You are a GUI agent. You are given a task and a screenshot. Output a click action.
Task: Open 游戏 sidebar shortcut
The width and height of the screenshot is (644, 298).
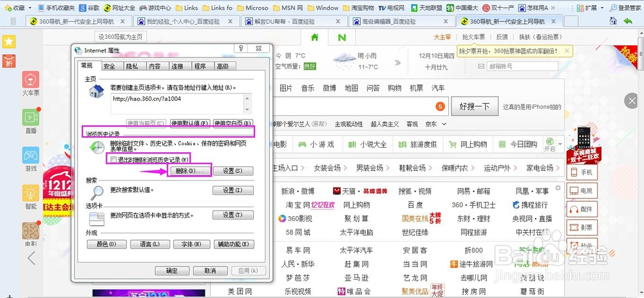tap(31, 159)
